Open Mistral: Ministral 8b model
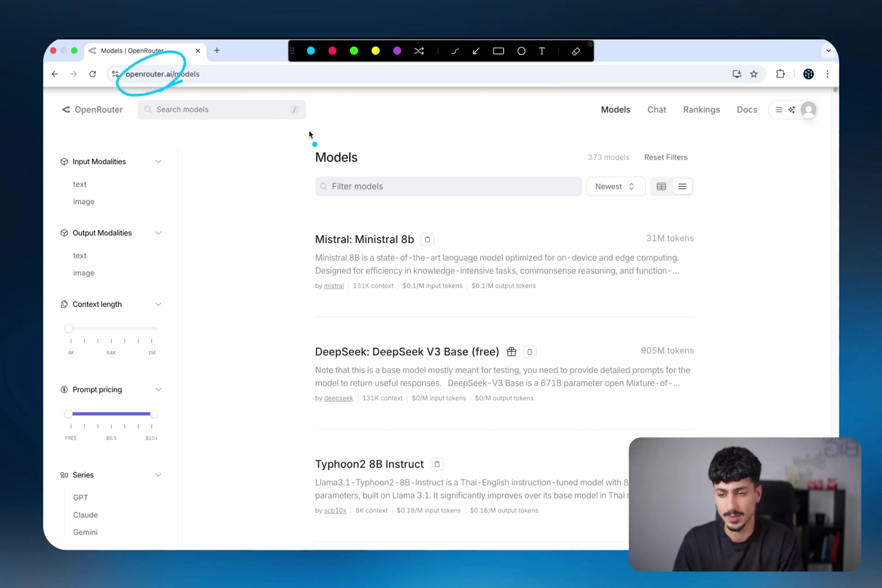 tap(364, 240)
